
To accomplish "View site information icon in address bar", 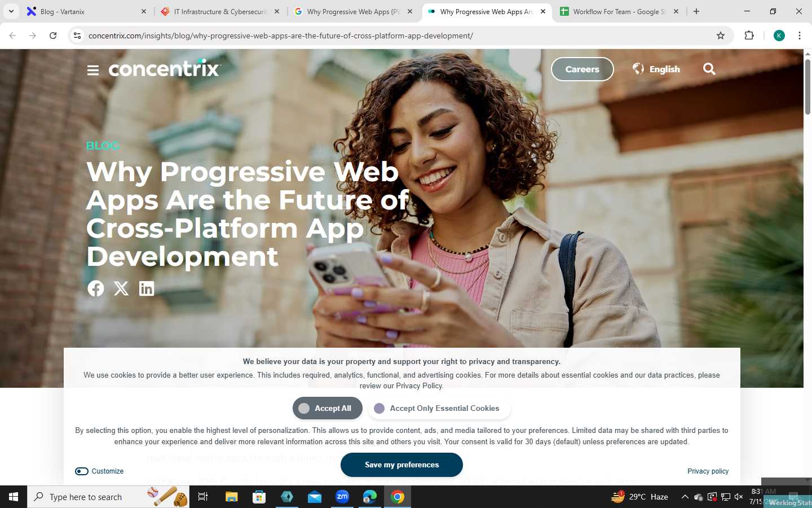I will (x=77, y=36).
